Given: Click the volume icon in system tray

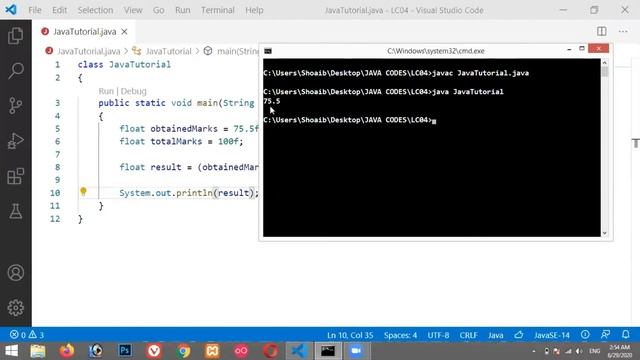Looking at the screenshot, I should click(579, 351).
